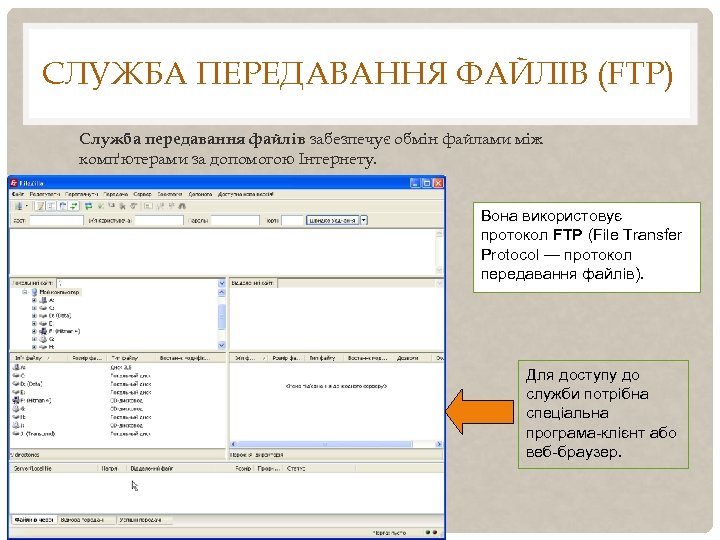Image resolution: width=720 pixels, height=540 pixels.
Task: Toggle the message log display toolbar icon
Action: pos(39,206)
